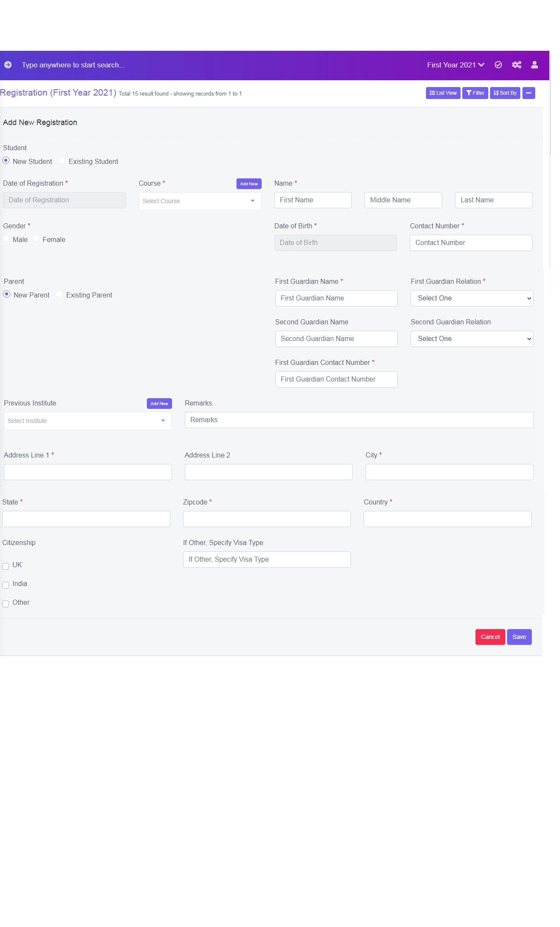Click the If Other, Specify Visa Type field
Viewport: 560px width, 927px height.
point(267,560)
